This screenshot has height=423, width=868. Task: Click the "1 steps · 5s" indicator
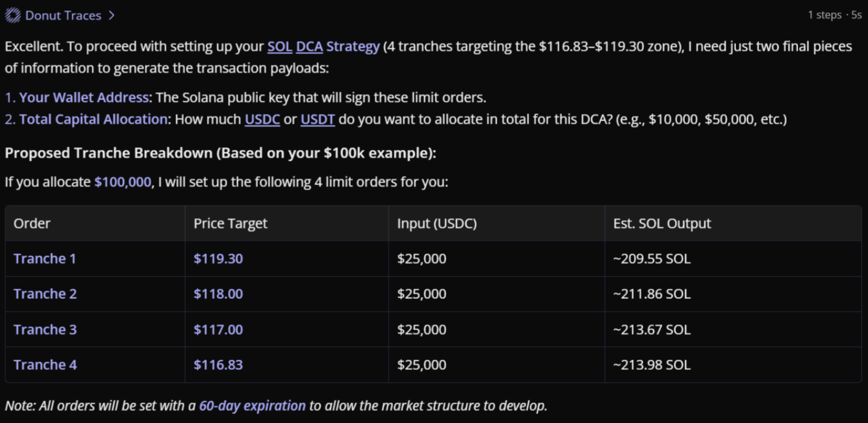[835, 15]
